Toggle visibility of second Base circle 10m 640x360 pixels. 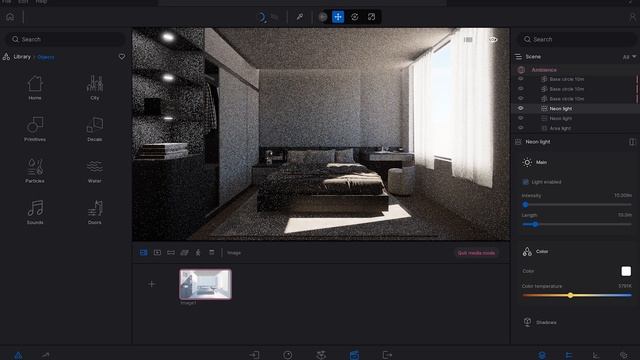pyautogui.click(x=520, y=89)
